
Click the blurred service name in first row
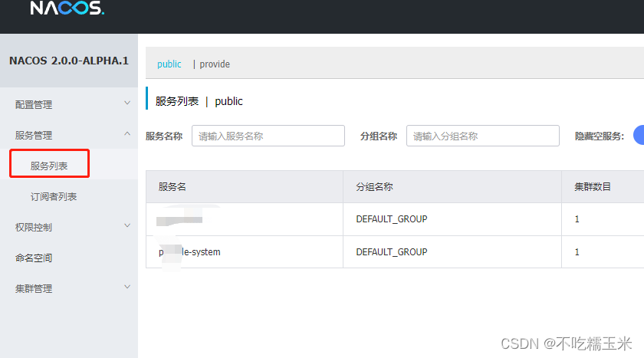(180, 219)
